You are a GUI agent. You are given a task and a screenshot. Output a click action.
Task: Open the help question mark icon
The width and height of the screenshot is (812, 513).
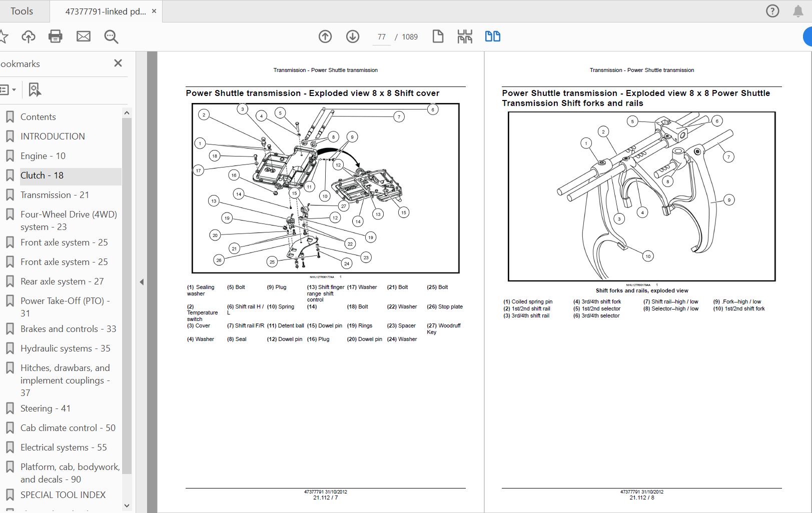pos(772,11)
